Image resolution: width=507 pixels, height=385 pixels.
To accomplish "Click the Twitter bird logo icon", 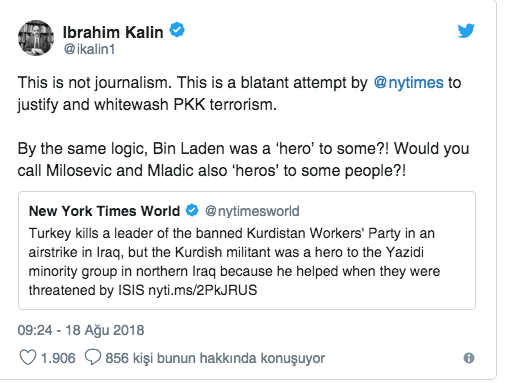I will (x=466, y=31).
